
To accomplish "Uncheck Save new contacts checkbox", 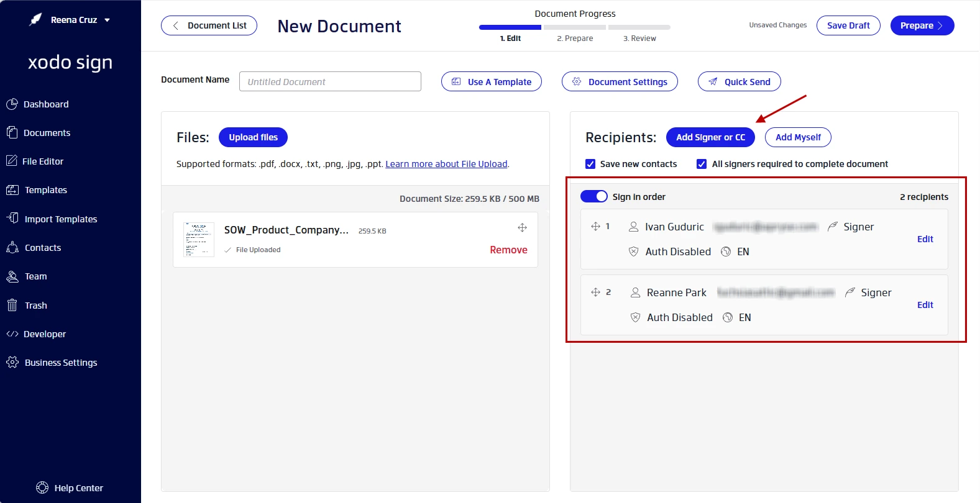I will (x=590, y=164).
